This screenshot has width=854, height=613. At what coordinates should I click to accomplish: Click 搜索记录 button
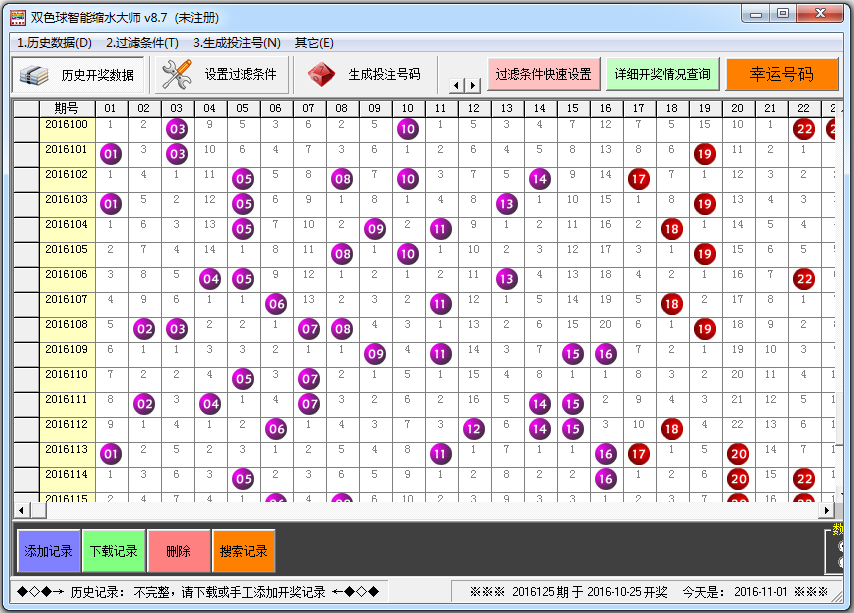tap(243, 551)
